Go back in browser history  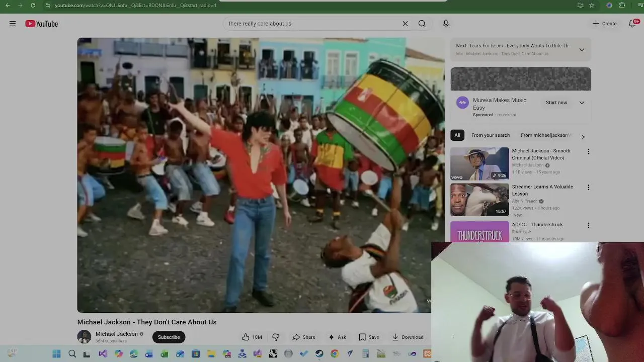8,5
